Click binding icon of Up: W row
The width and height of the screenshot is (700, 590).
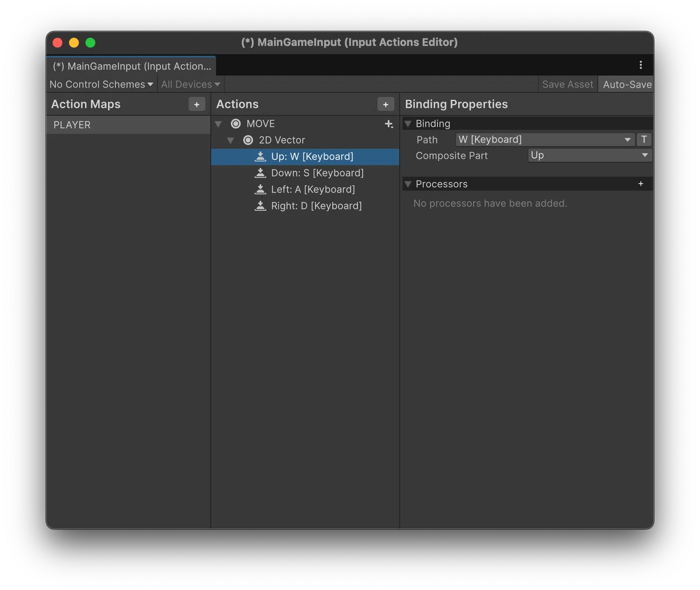pos(261,156)
